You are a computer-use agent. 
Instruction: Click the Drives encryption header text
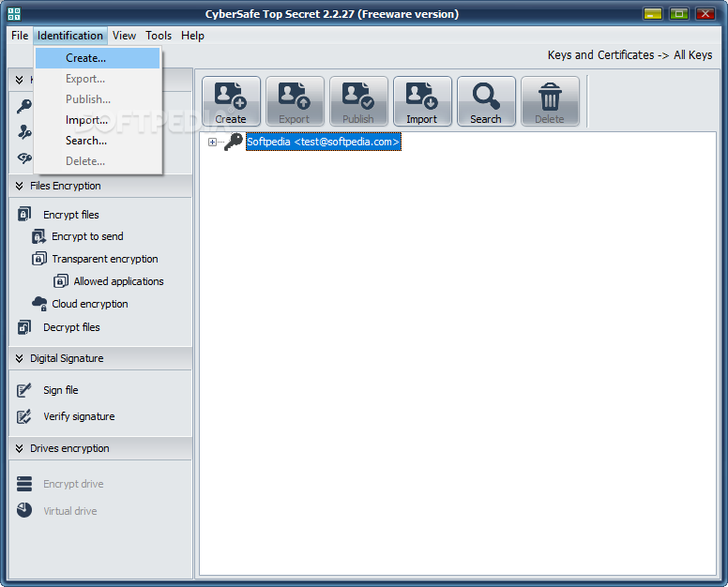click(x=69, y=449)
